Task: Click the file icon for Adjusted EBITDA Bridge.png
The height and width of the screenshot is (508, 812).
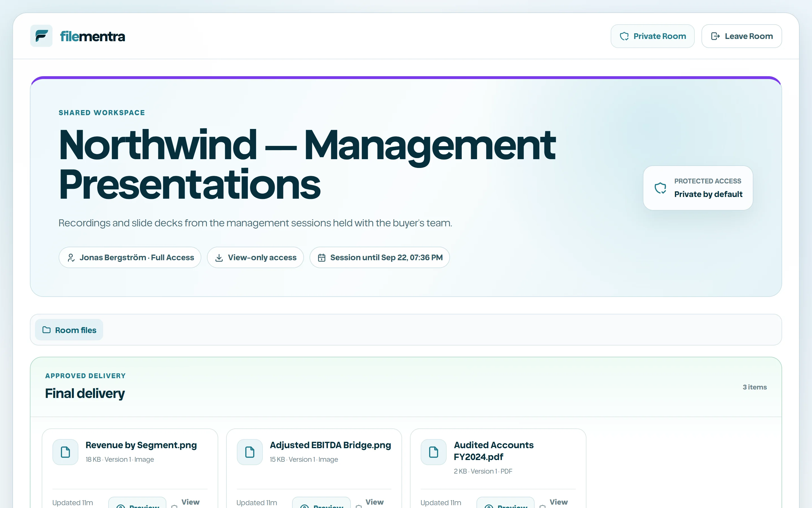Action: pos(250,452)
